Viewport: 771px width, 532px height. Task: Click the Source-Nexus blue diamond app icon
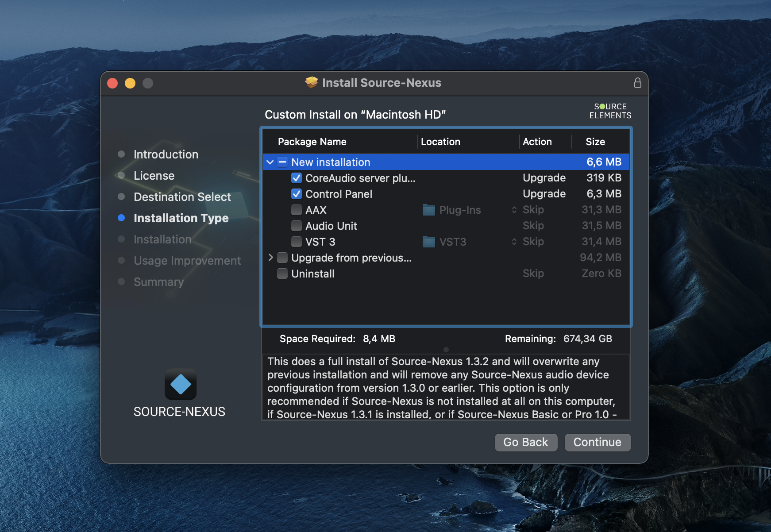tap(180, 384)
